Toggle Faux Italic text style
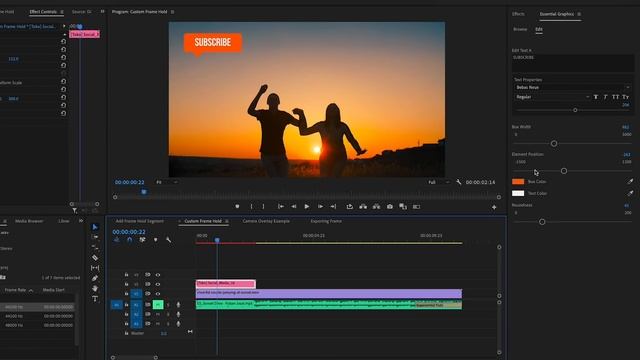 click(x=605, y=97)
